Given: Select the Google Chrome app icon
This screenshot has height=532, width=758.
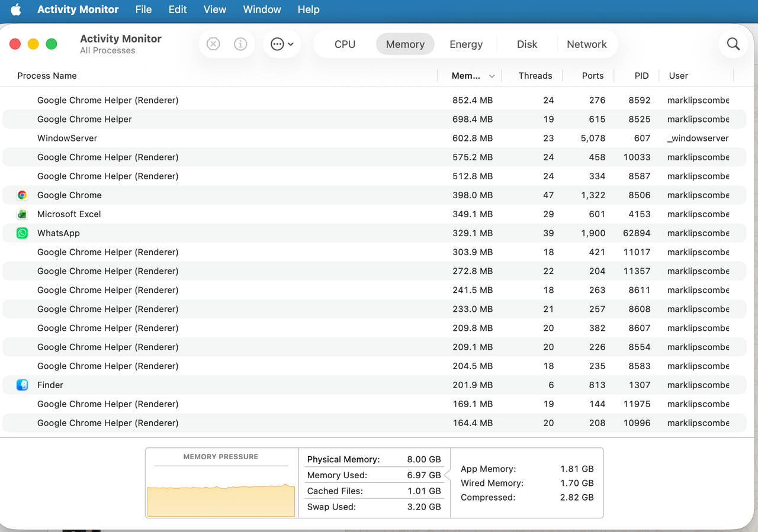Looking at the screenshot, I should [x=22, y=195].
